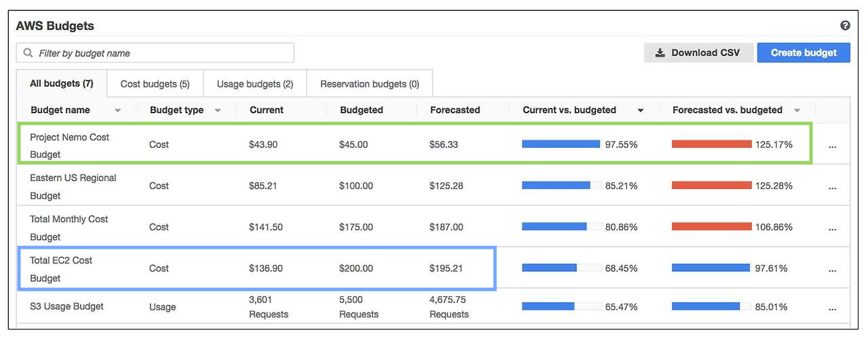
Task: Click the 106.86% forecasted progress bar
Action: [712, 226]
